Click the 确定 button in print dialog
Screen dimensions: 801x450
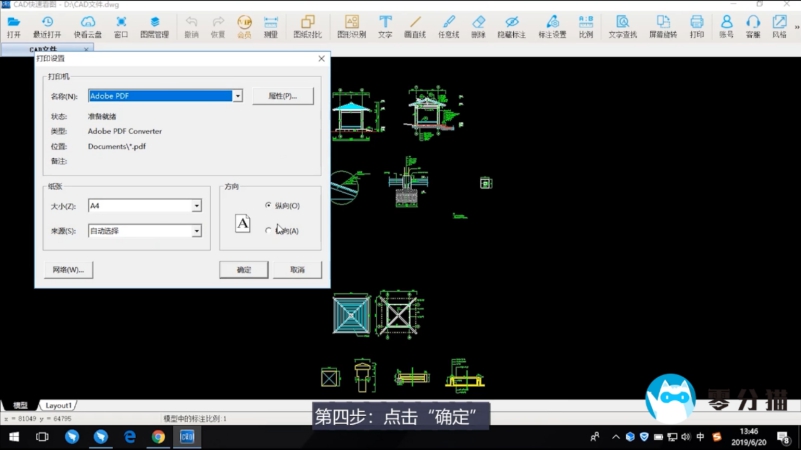point(244,270)
